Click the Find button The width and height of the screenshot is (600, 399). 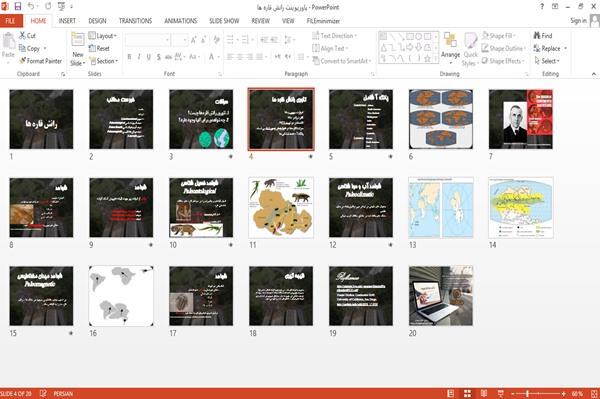click(543, 36)
